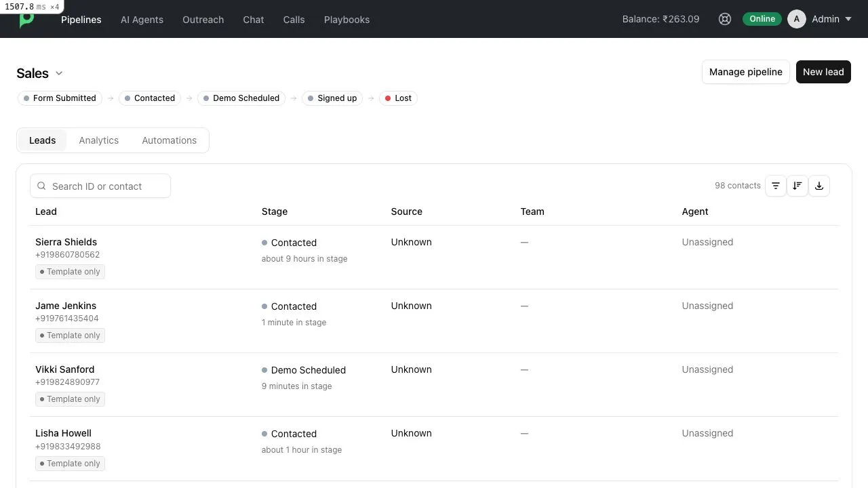Select the Signed up stage chip

(x=332, y=98)
